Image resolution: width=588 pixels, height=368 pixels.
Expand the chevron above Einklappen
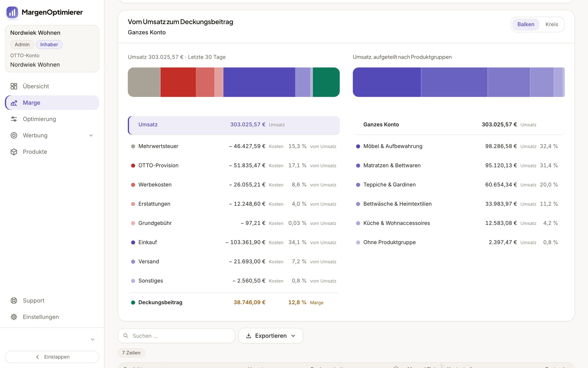click(x=92, y=339)
